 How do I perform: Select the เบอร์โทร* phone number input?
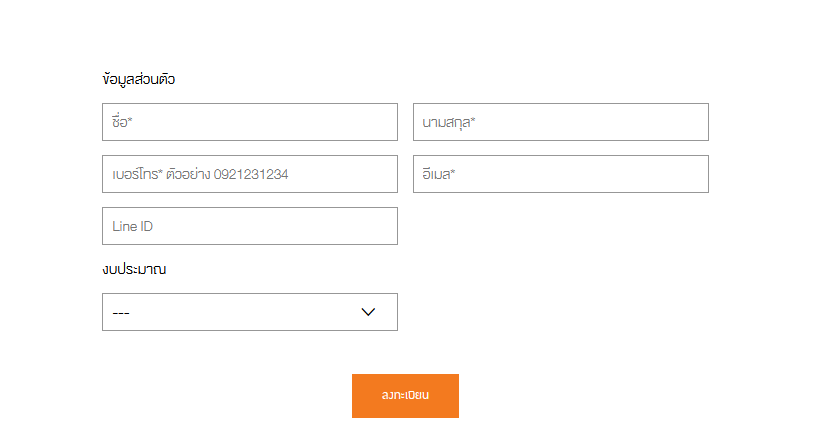249,174
